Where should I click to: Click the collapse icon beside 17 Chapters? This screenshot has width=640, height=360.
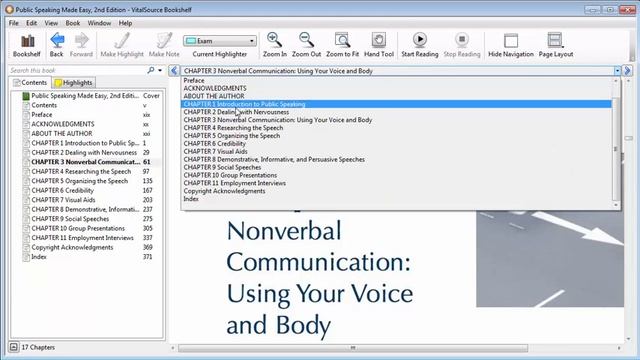point(13,347)
